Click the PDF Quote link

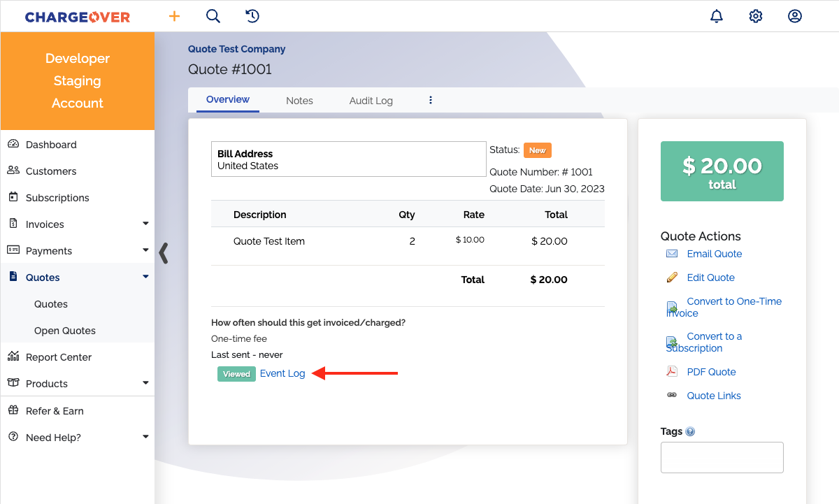[x=711, y=372]
